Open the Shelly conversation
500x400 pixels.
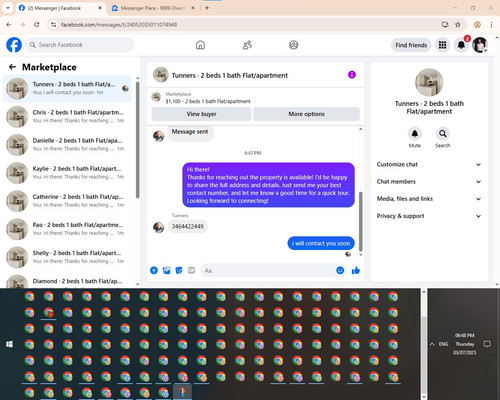pos(68,257)
